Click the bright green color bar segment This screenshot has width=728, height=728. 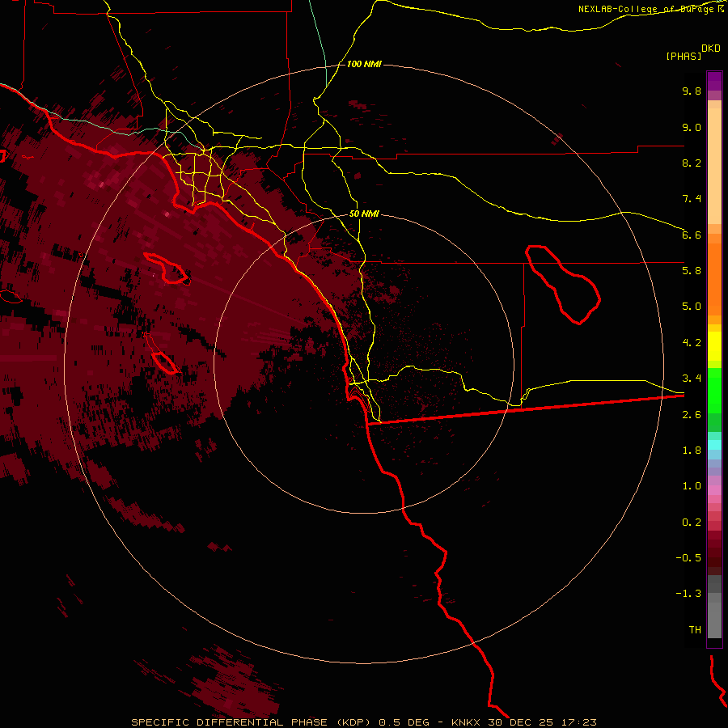pos(714,391)
